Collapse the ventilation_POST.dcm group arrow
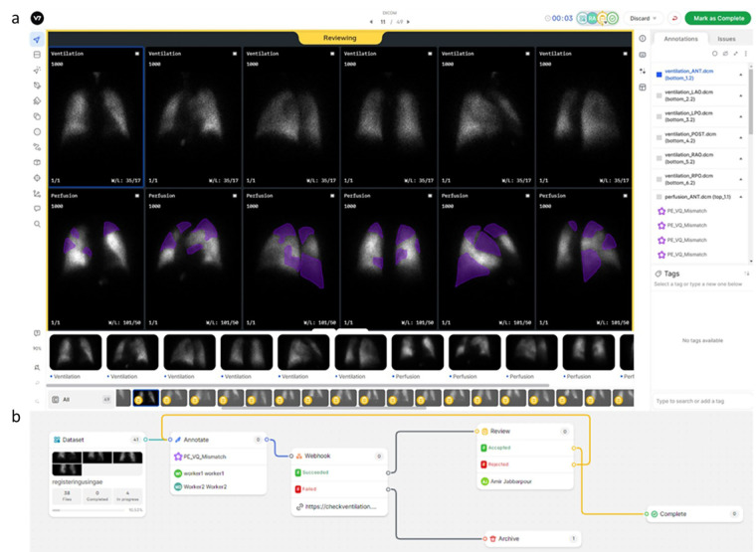The height and width of the screenshot is (552, 756). (739, 136)
